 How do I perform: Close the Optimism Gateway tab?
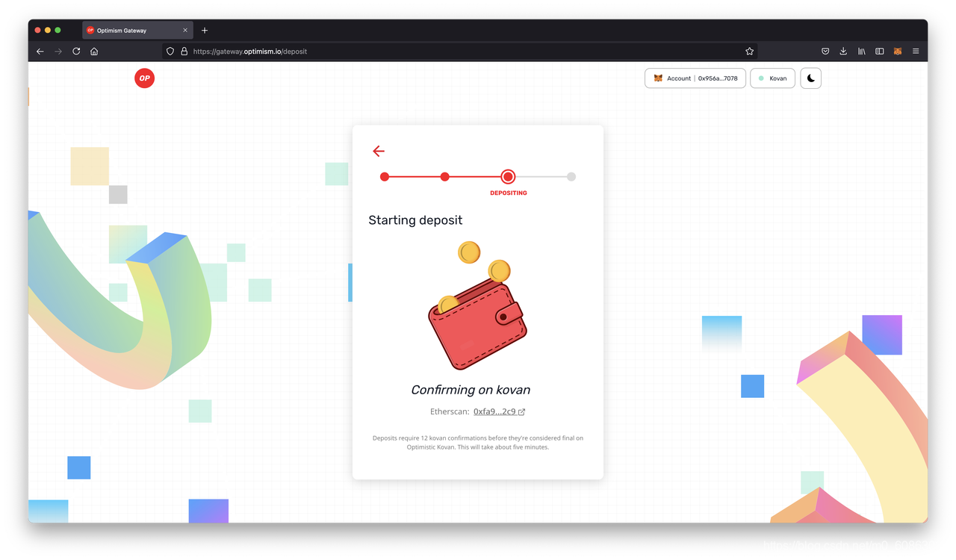185,31
